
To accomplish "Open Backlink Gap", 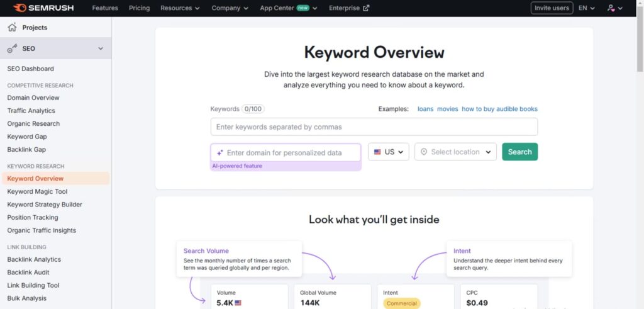I will click(x=26, y=150).
